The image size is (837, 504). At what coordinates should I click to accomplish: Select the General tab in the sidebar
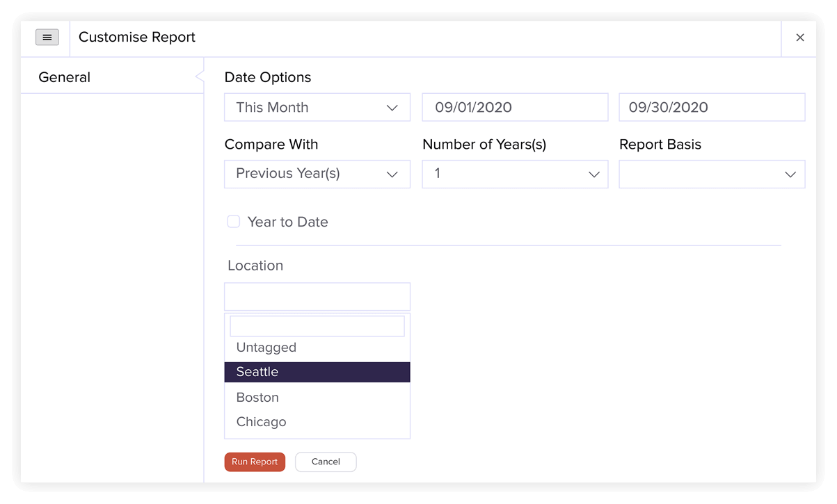pos(64,76)
